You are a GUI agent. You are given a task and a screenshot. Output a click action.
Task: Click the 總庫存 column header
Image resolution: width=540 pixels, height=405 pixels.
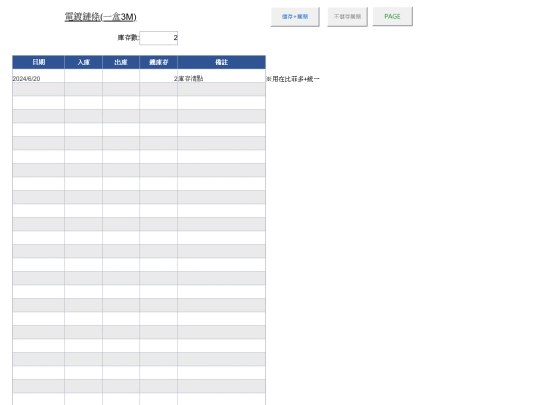(158, 62)
